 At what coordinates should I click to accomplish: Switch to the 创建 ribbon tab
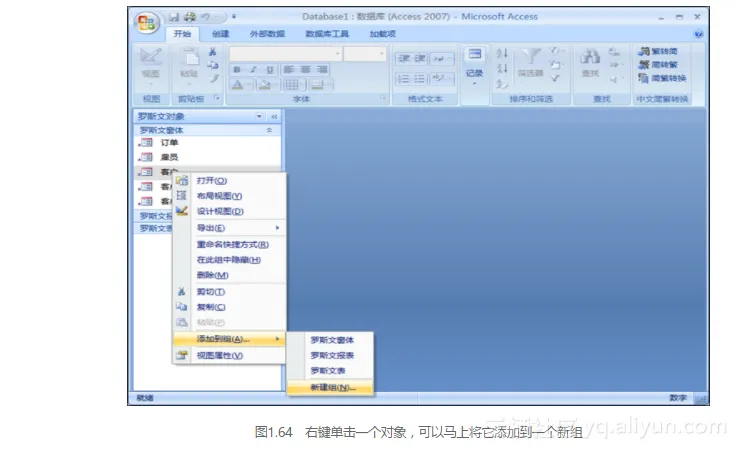[x=220, y=34]
